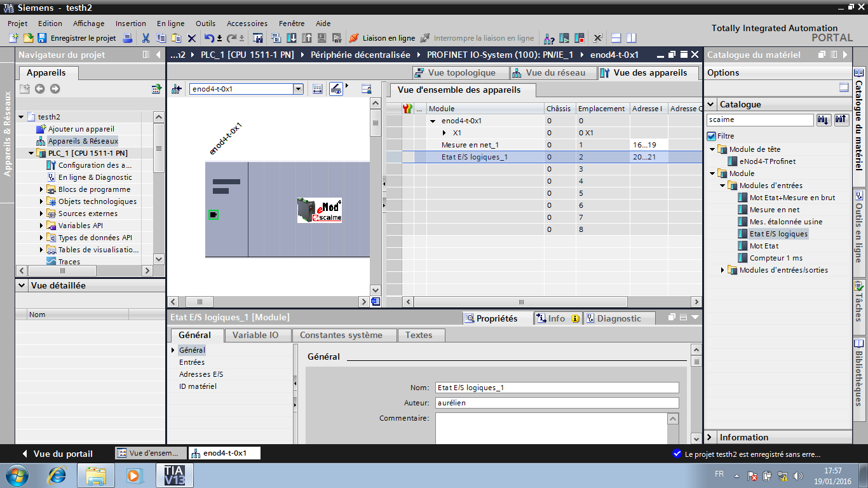This screenshot has width=868, height=488.
Task: Collapse the Vue détaillée panel
Action: [22, 286]
